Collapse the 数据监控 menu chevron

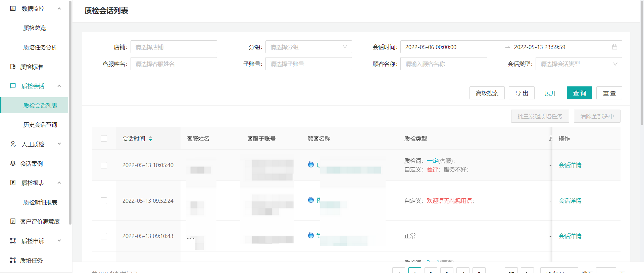[x=59, y=8]
